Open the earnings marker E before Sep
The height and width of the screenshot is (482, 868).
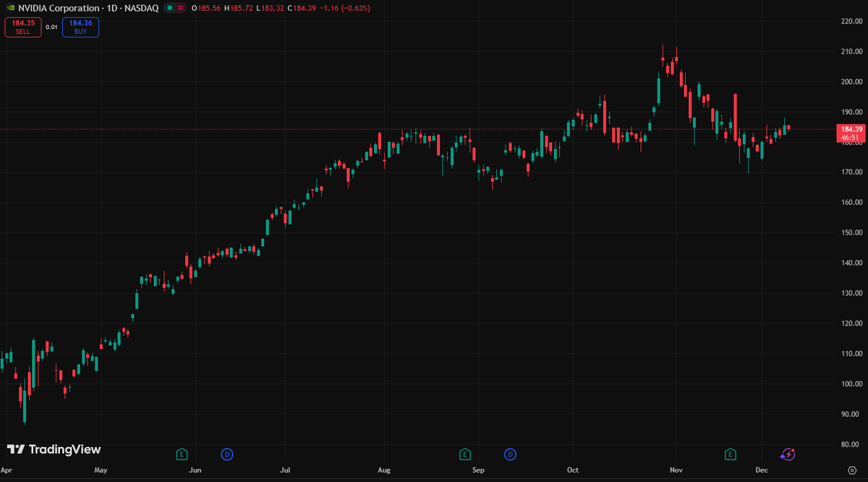click(x=465, y=454)
